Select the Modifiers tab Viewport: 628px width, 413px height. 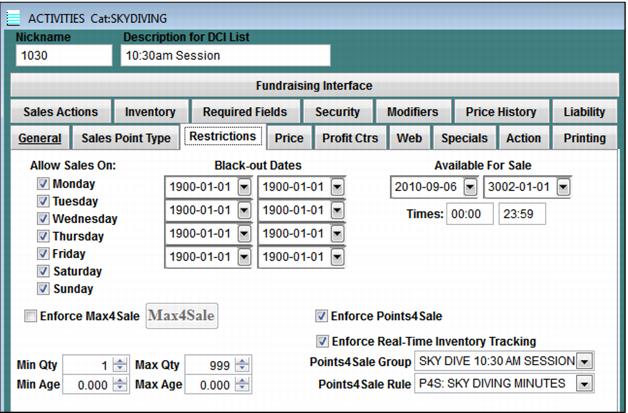pyautogui.click(x=413, y=111)
